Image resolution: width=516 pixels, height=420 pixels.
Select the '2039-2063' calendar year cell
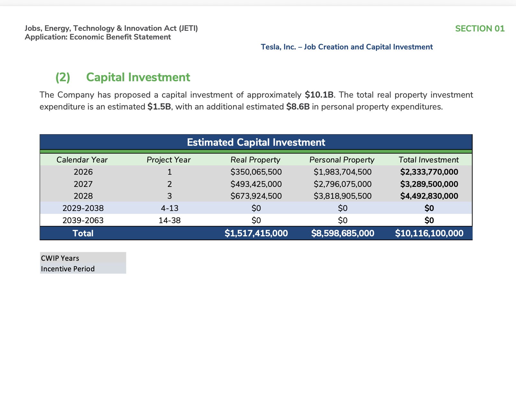pyautogui.click(x=83, y=221)
